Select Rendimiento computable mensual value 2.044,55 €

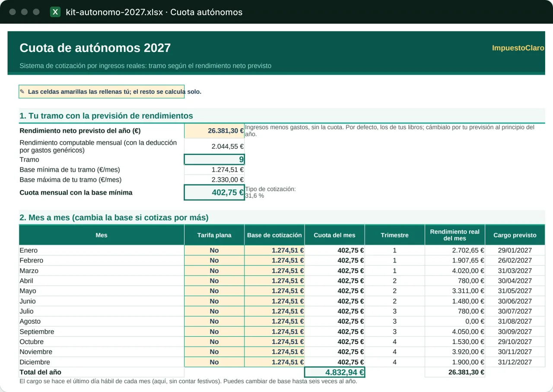click(x=214, y=146)
